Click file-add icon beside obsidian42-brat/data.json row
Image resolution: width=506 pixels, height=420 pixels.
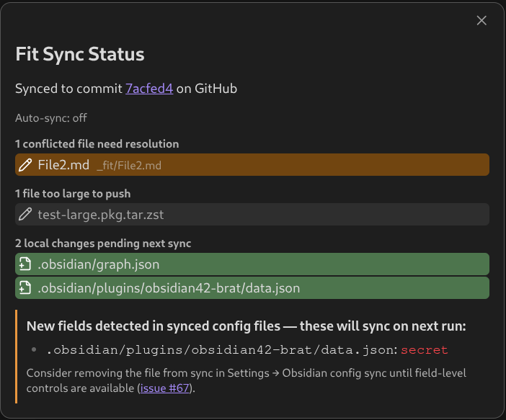tap(25, 287)
